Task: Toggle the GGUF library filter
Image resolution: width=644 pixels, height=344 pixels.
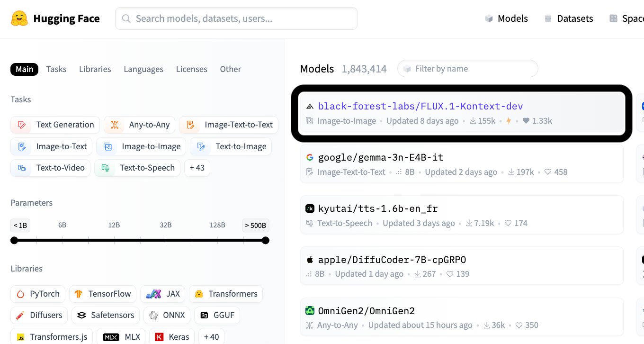Action: click(x=217, y=315)
